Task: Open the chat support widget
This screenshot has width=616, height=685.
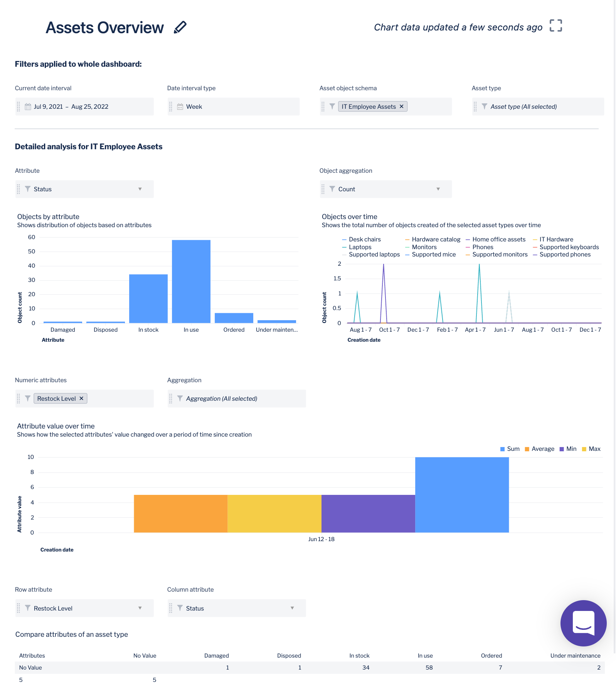Action: (x=583, y=623)
